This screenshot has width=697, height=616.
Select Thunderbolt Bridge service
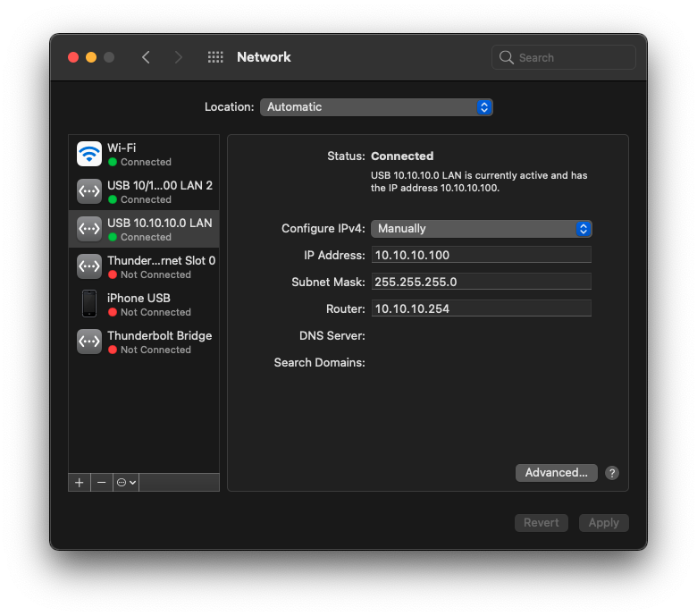[x=144, y=342]
